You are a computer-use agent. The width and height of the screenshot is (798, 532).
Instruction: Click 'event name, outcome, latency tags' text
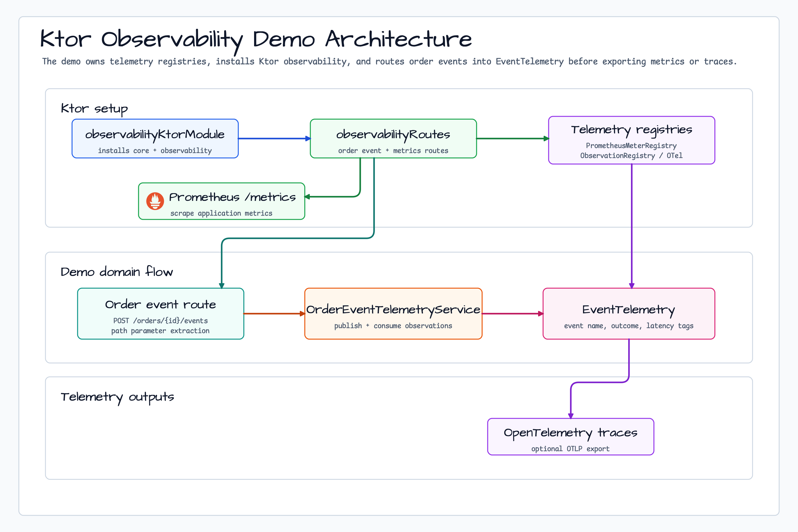click(629, 326)
